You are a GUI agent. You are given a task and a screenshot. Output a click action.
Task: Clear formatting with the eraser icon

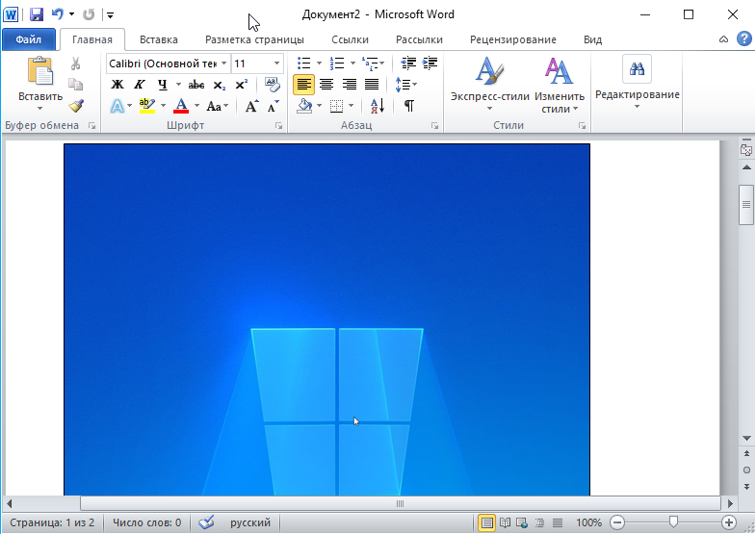coord(273,85)
